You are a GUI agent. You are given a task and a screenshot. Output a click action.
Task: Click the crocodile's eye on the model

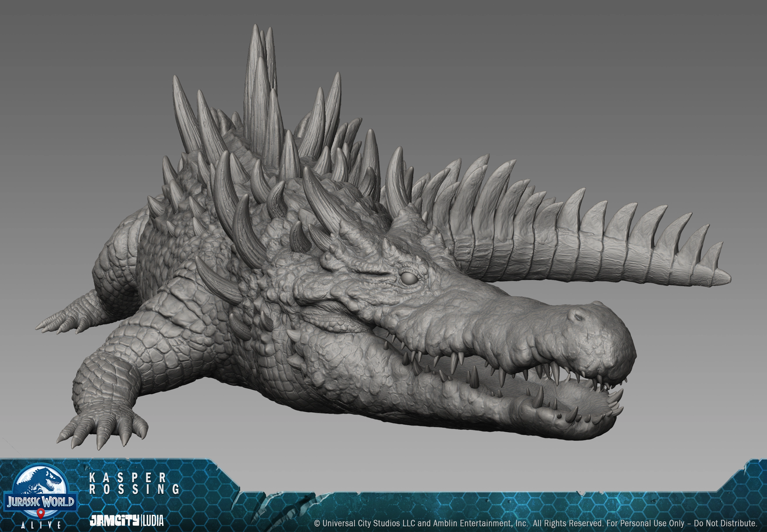409,278
